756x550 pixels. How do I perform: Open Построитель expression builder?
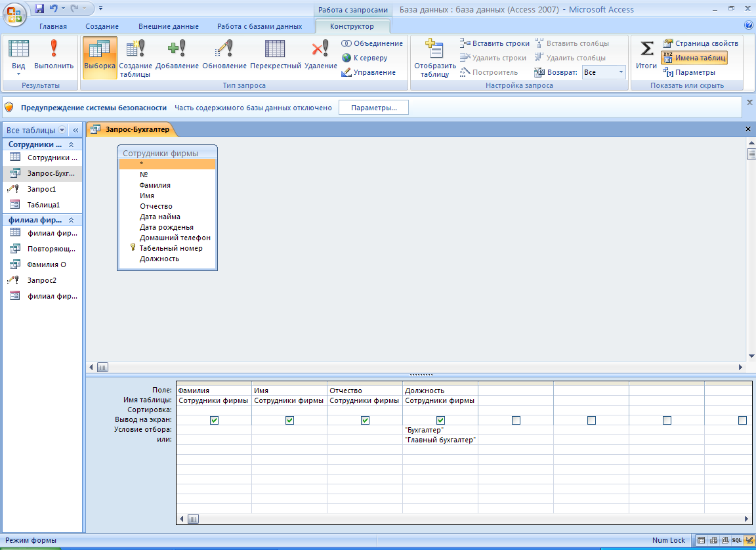[489, 72]
